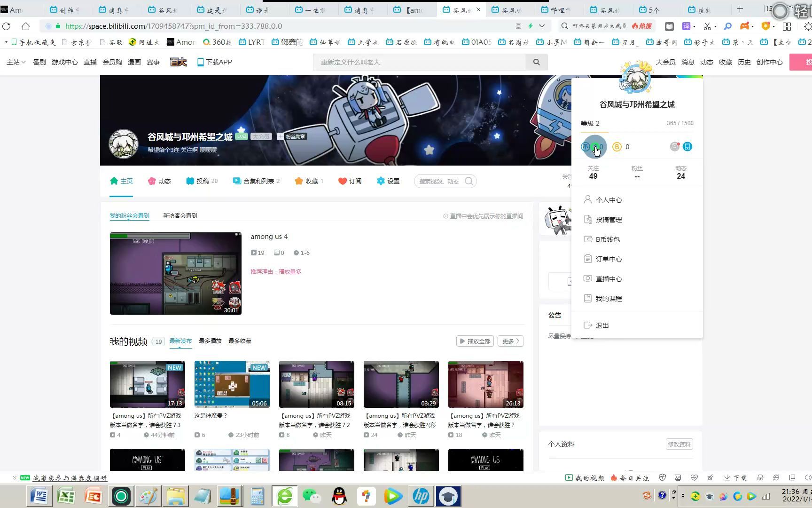Close the active 谷风城 browser tab
The width and height of the screenshot is (812, 508).
click(x=478, y=9)
